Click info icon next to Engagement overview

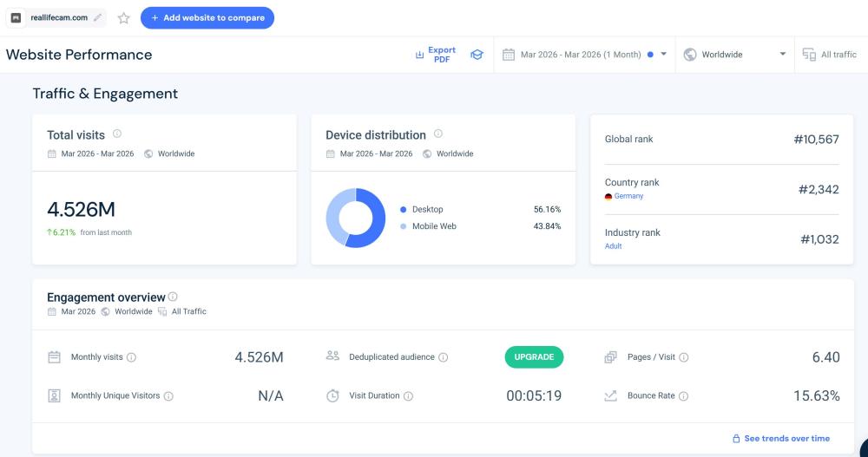point(173,297)
